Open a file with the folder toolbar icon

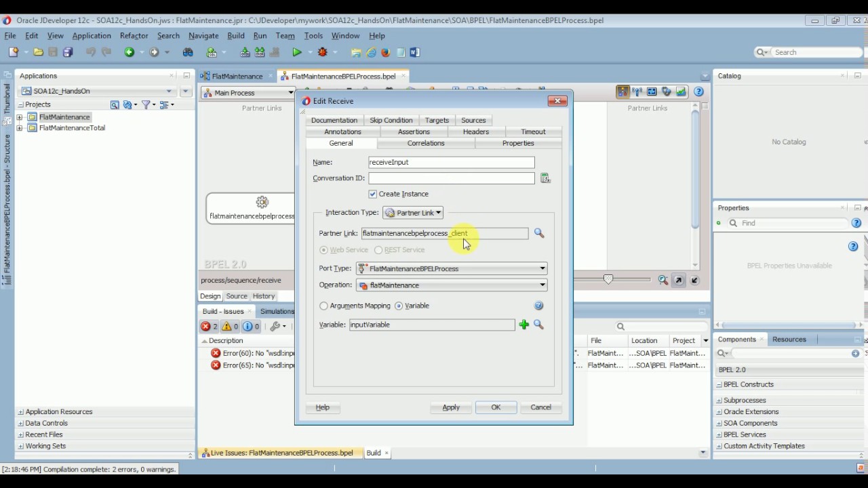pos(39,52)
